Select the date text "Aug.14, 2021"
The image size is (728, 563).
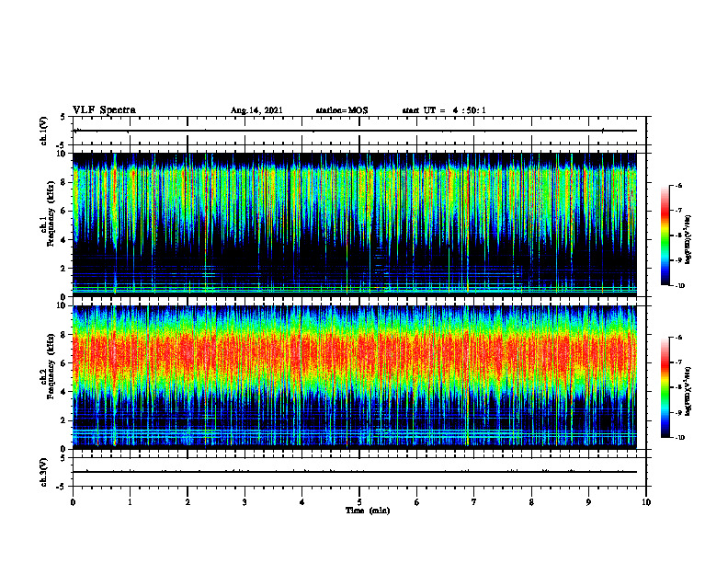pyautogui.click(x=256, y=110)
